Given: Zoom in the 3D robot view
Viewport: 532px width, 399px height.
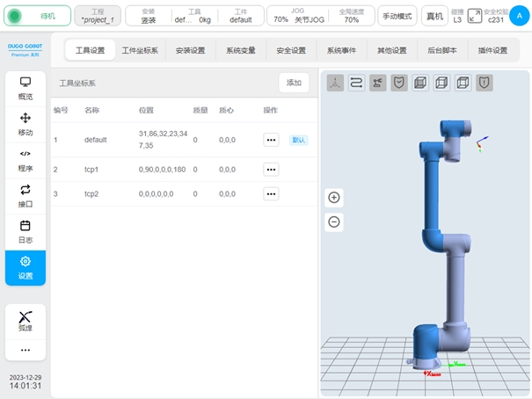Looking at the screenshot, I should [334, 198].
